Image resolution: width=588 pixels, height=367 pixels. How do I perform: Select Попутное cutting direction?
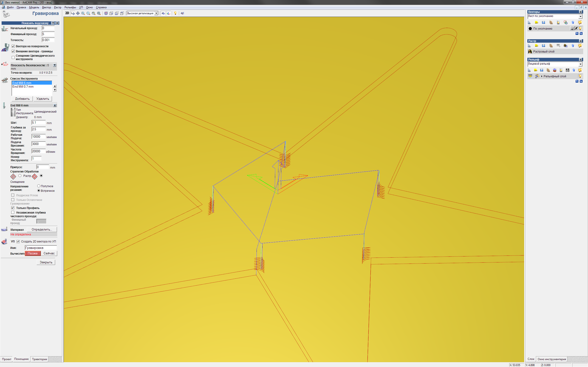[39, 186]
